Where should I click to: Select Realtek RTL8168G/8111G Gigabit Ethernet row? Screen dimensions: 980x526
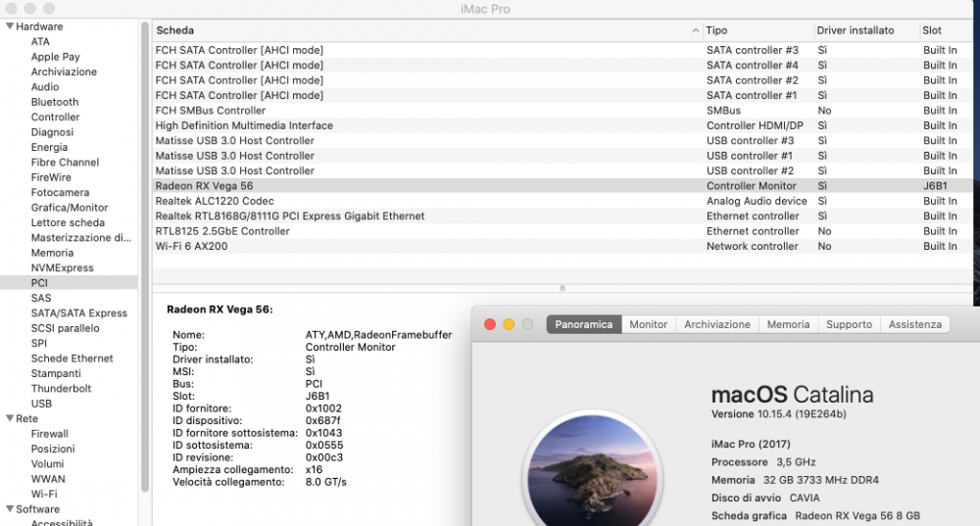[x=563, y=215]
